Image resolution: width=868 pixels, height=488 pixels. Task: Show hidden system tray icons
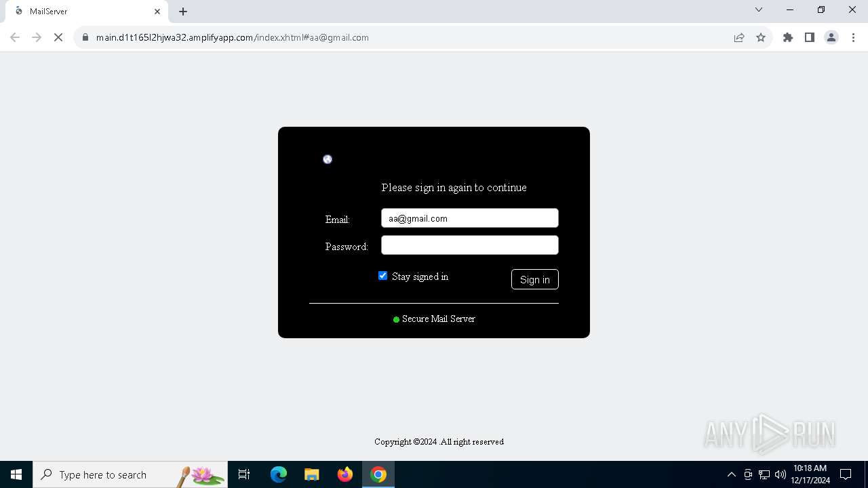731,474
